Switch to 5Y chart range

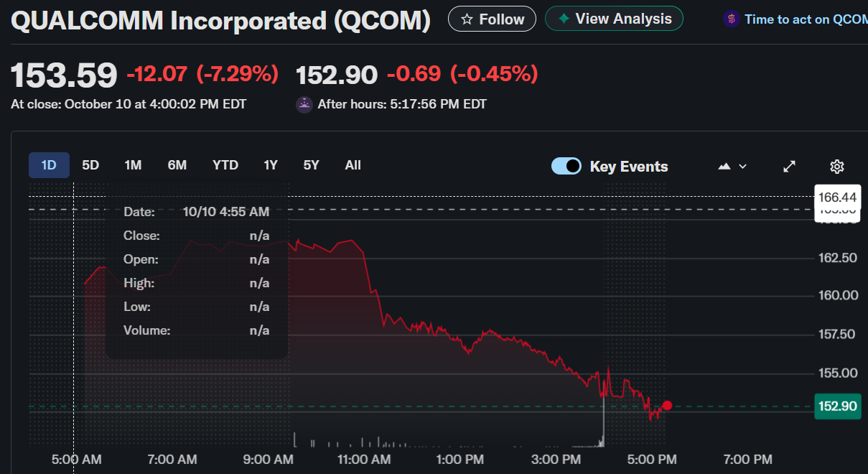coord(311,165)
